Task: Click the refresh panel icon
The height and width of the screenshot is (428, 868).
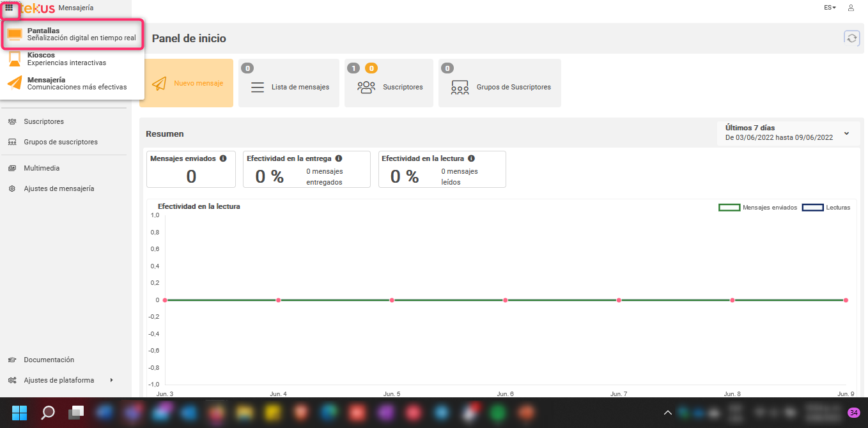Action: 851,38
